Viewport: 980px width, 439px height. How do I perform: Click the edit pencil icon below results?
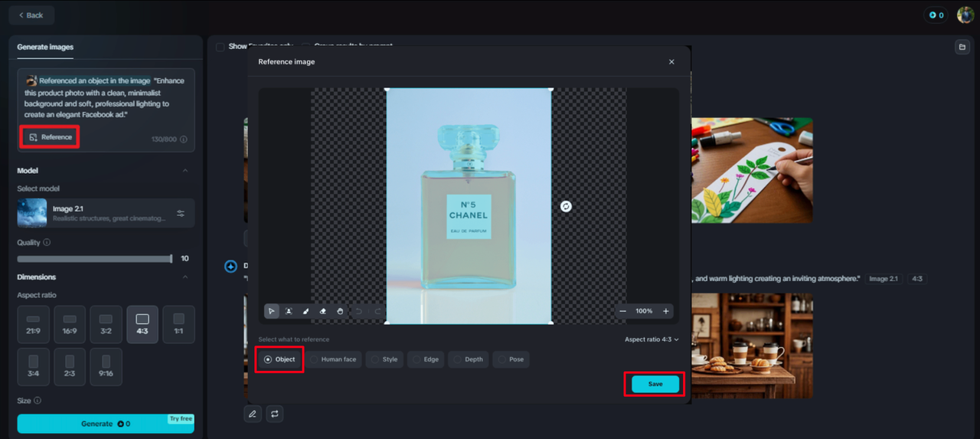pos(253,414)
